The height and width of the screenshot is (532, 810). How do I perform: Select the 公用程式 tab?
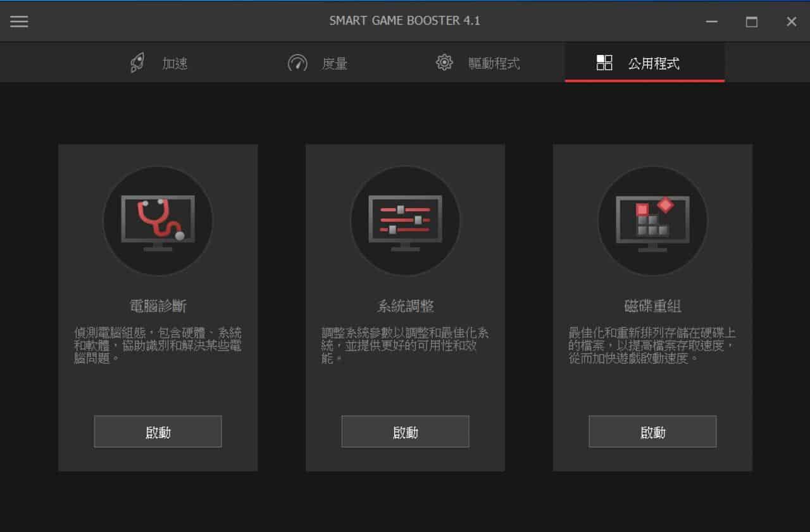pyautogui.click(x=645, y=63)
